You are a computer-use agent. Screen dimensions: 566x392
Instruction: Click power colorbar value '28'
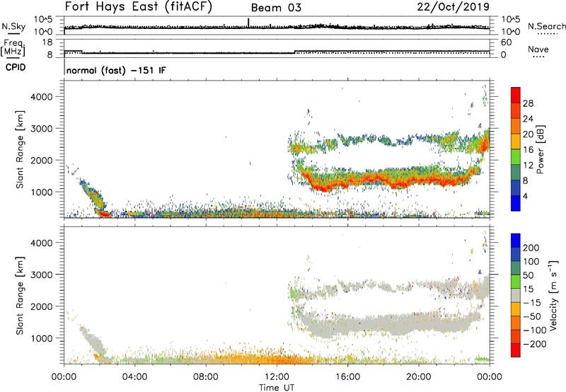pos(528,103)
